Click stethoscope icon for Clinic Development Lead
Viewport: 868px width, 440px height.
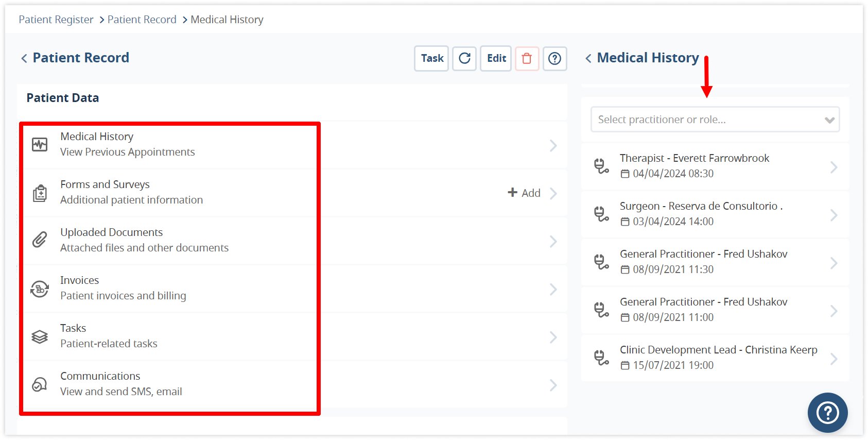[601, 358]
